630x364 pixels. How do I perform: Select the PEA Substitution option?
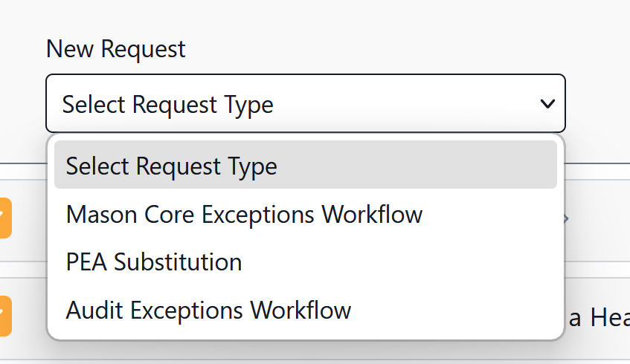tap(154, 262)
